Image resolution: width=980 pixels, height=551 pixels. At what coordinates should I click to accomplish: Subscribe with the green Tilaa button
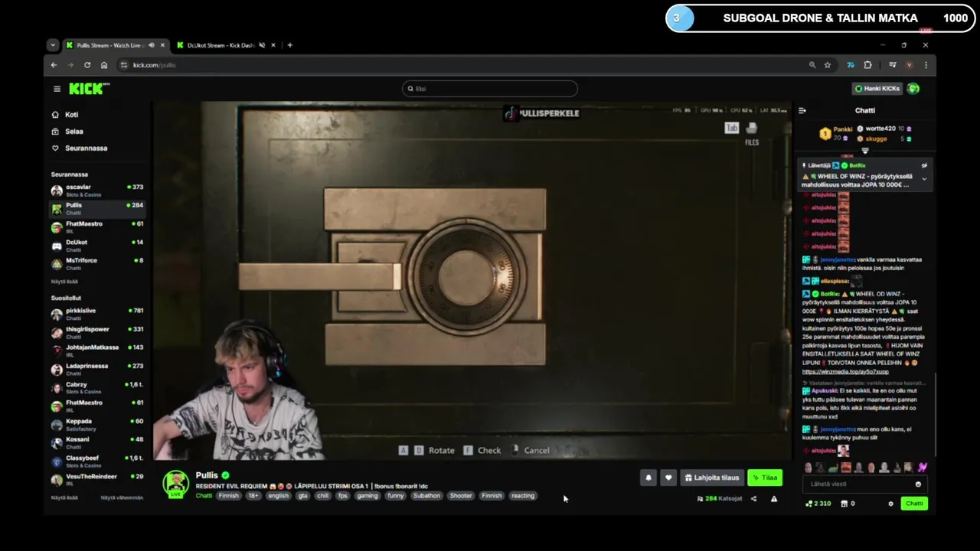(765, 478)
